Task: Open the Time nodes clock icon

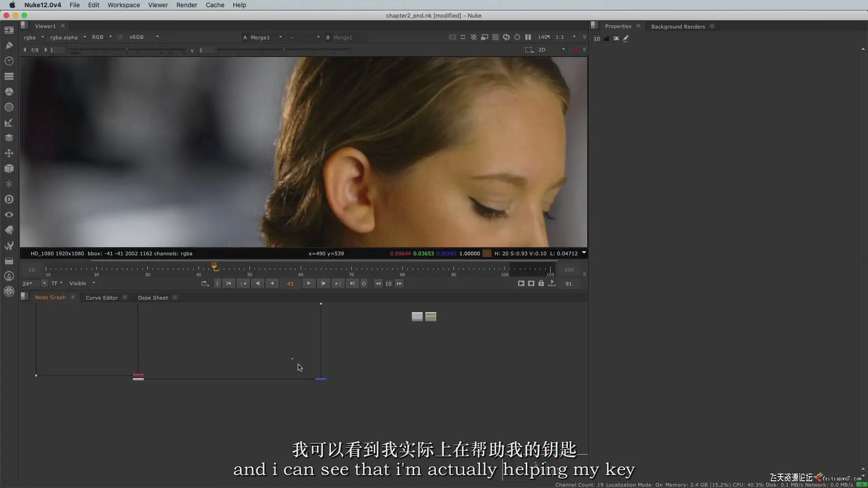Action: click(x=9, y=61)
